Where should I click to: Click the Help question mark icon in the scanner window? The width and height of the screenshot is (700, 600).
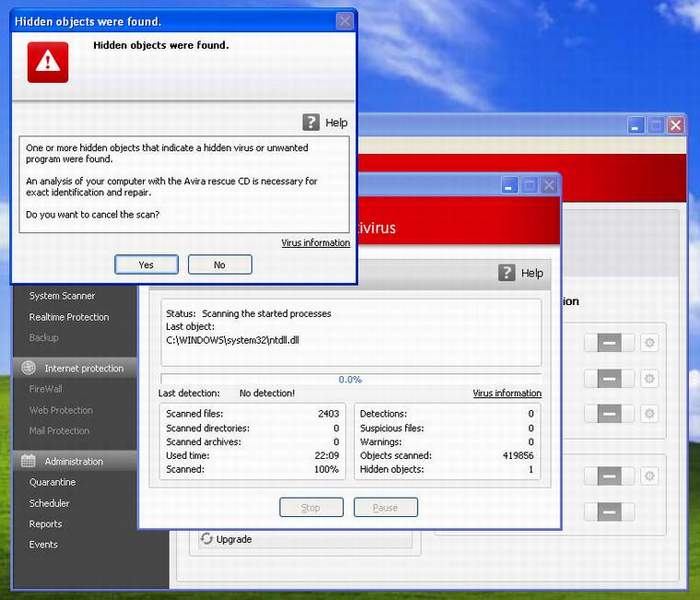506,272
